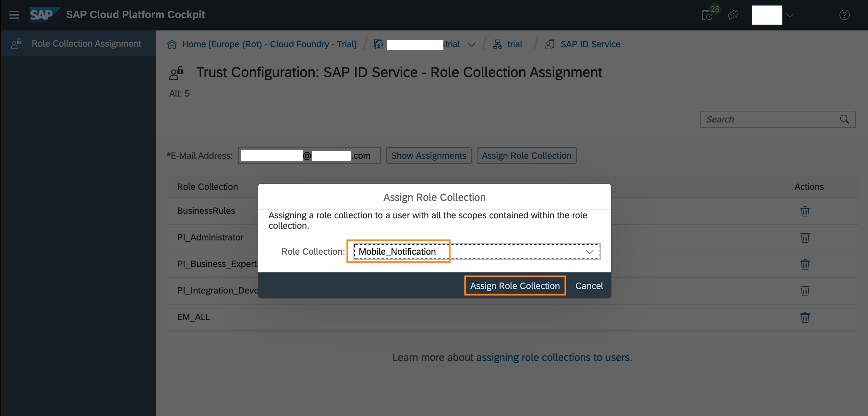Click the search magnifier icon

pos(844,119)
